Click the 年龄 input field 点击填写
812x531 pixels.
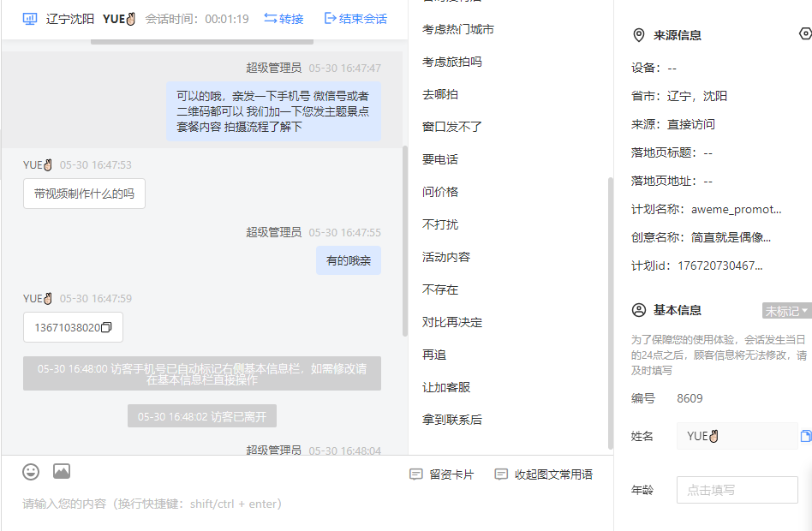tap(737, 490)
